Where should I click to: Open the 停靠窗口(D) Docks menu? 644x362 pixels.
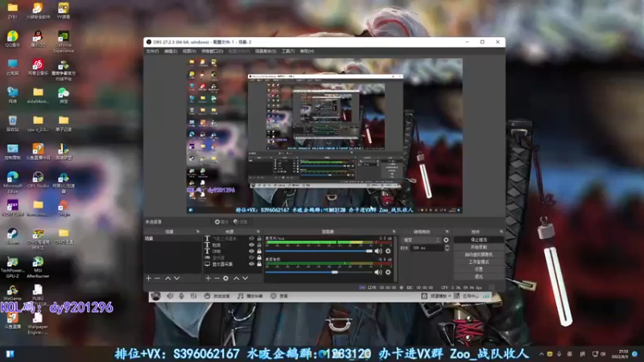point(213,51)
